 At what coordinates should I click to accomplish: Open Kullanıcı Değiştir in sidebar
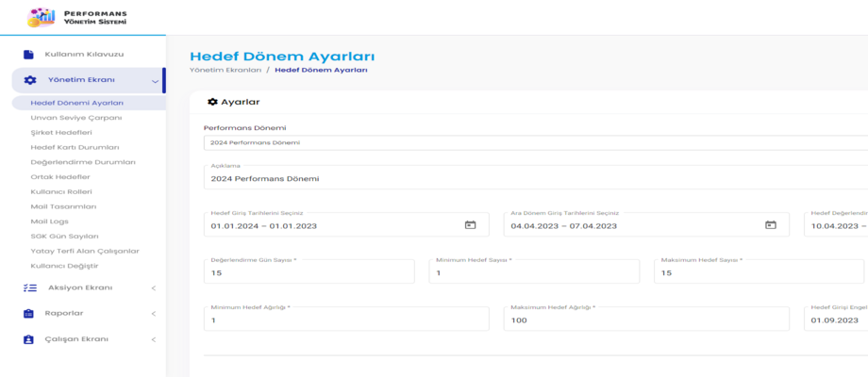pyautogui.click(x=64, y=266)
